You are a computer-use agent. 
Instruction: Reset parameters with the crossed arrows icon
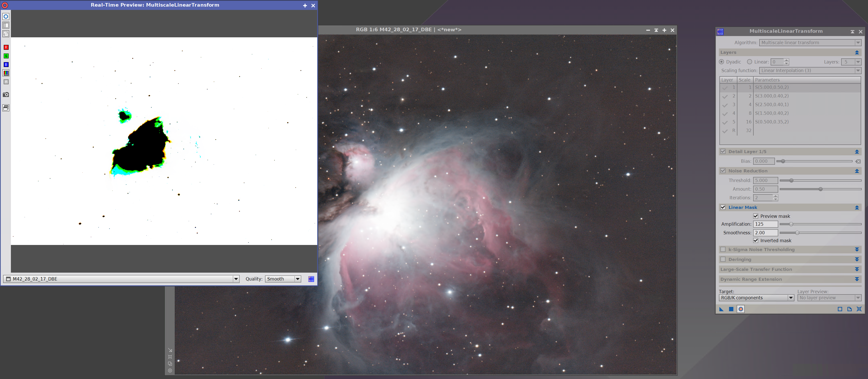coord(859,309)
